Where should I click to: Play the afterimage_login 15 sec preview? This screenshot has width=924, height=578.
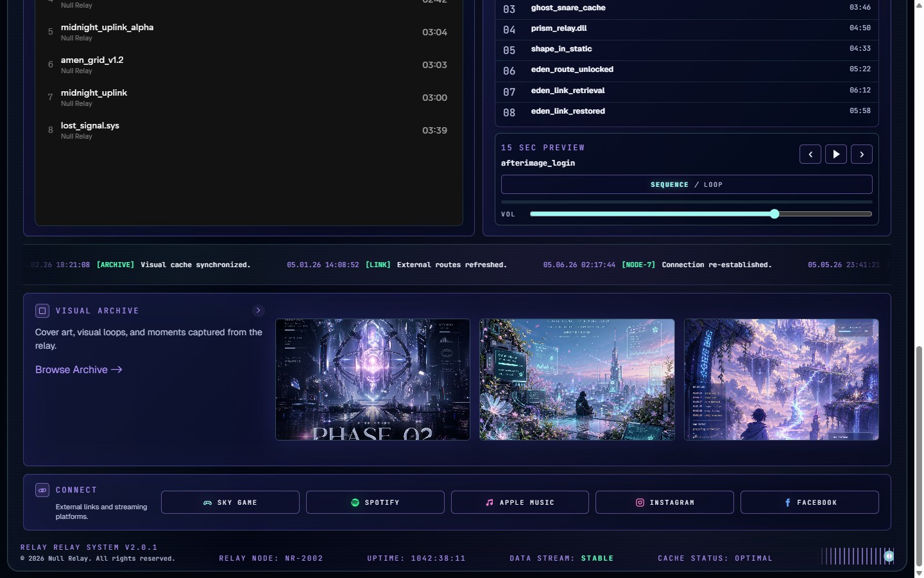point(835,154)
